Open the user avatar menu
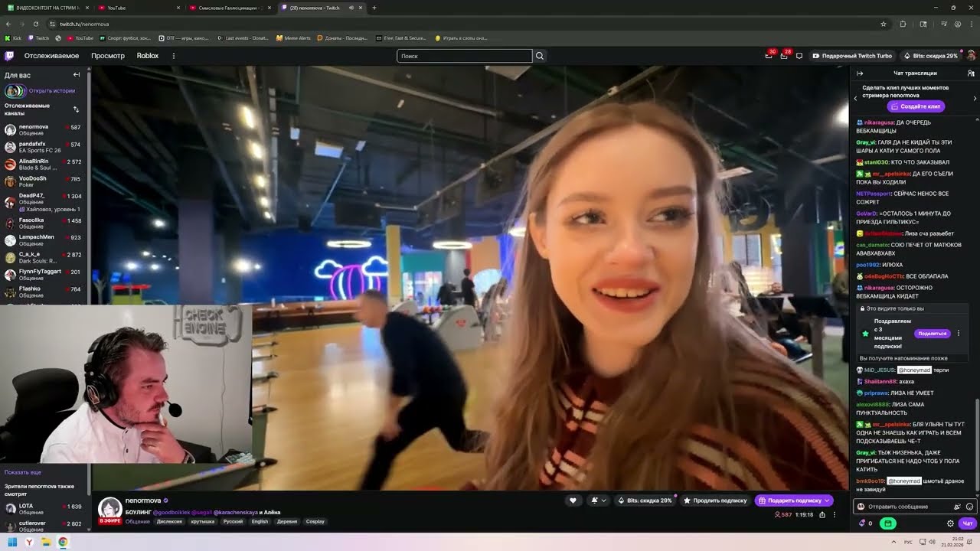Image resolution: width=980 pixels, height=551 pixels. (971, 56)
